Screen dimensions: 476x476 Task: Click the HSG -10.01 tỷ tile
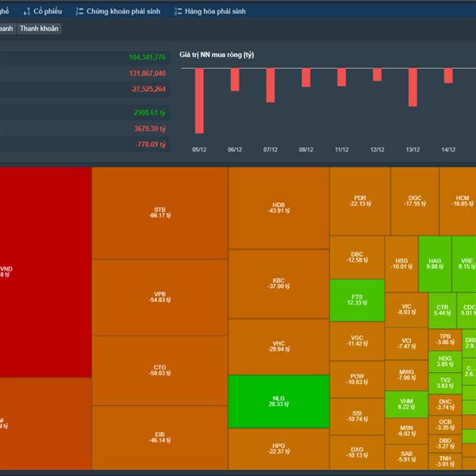401,264
